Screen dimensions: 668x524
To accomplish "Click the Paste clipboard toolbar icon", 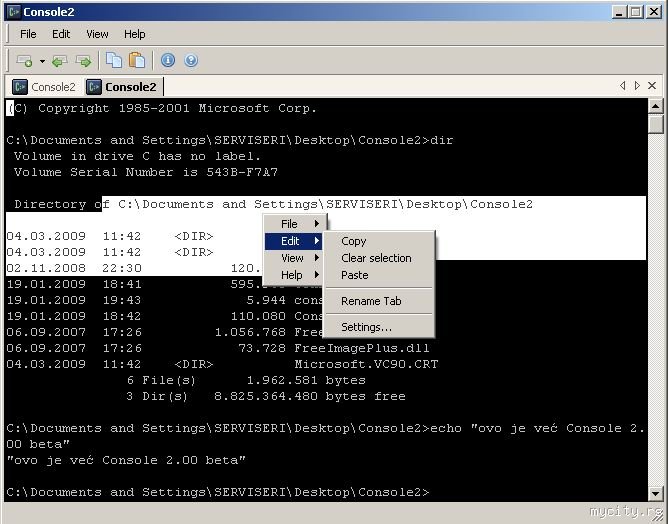I will pos(137,60).
